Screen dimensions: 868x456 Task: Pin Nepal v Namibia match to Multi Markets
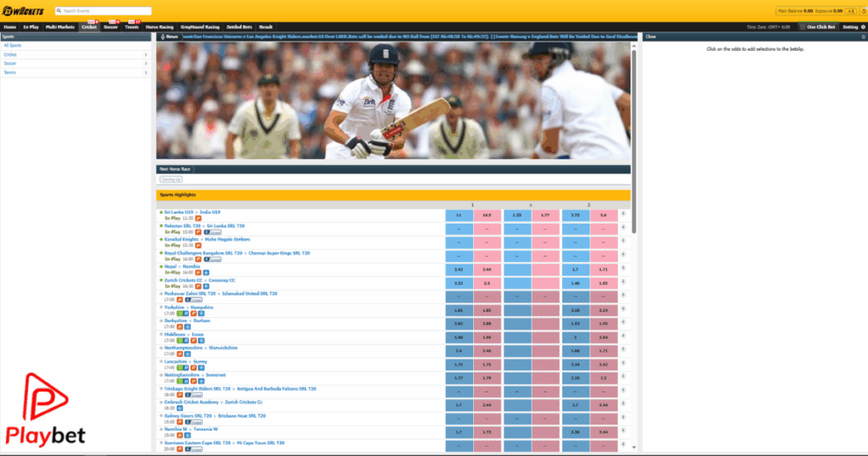point(623,268)
